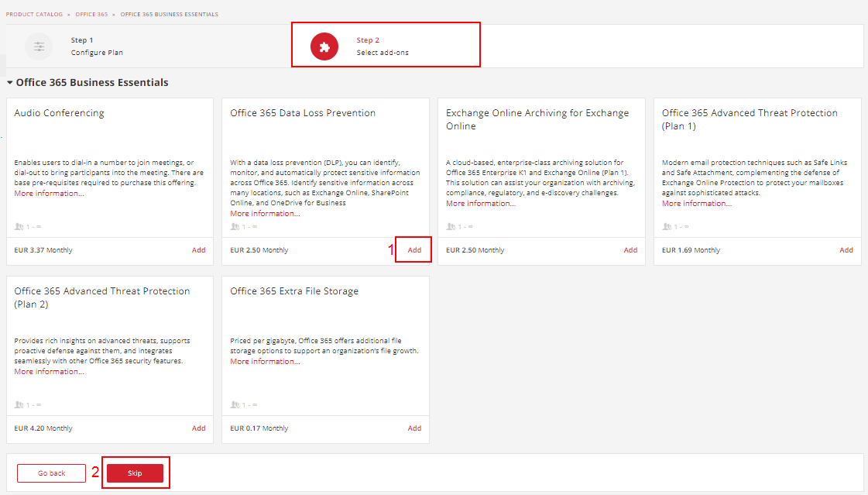Collapse the Office 365 Business Essentials section

(x=9, y=82)
